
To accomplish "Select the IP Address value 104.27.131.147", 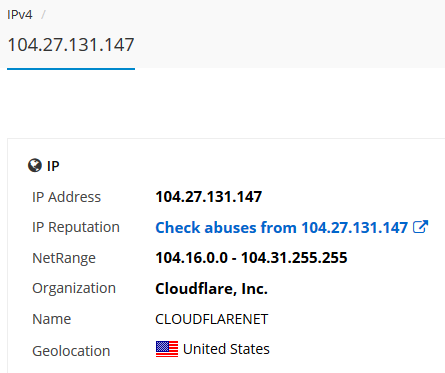I will [209, 197].
